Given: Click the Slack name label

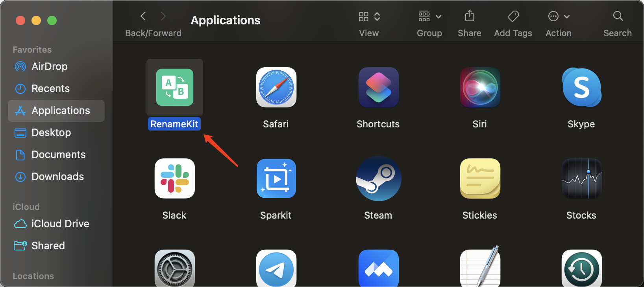Looking at the screenshot, I should (x=174, y=215).
